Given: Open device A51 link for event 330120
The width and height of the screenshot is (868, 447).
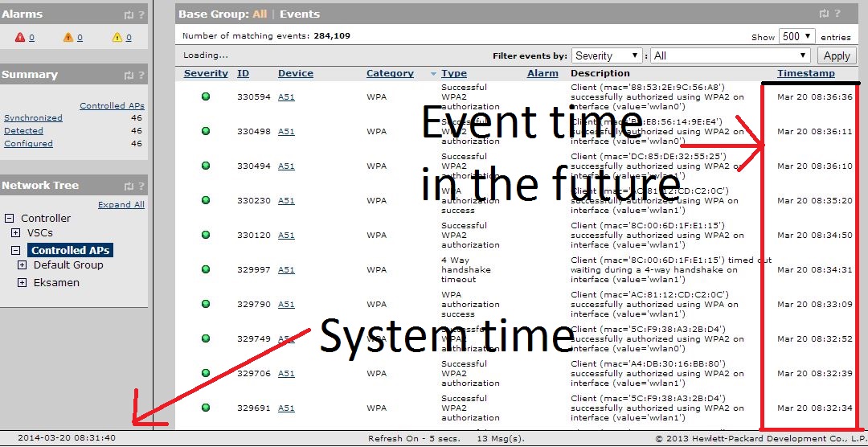Looking at the screenshot, I should click(286, 235).
